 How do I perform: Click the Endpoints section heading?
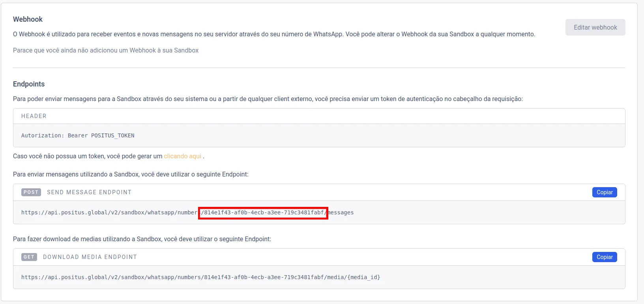(29, 84)
